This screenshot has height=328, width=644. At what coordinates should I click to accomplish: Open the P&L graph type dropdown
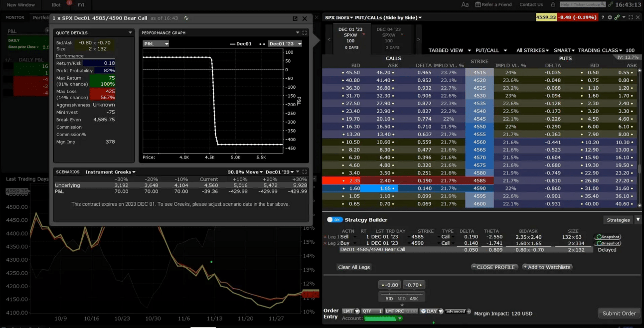point(156,44)
